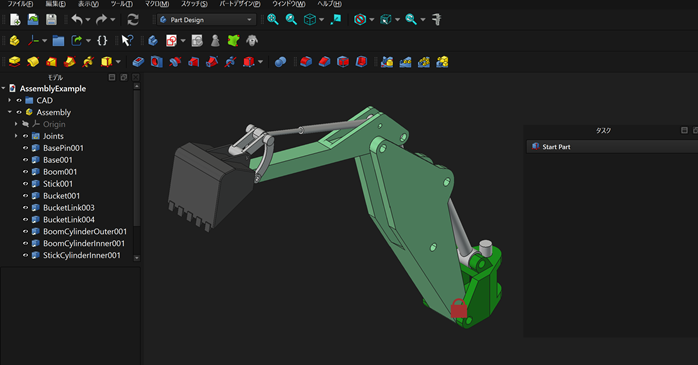Screen dimensions: 698x365
Task: Apply the Chamfer tool
Action: tap(325, 61)
